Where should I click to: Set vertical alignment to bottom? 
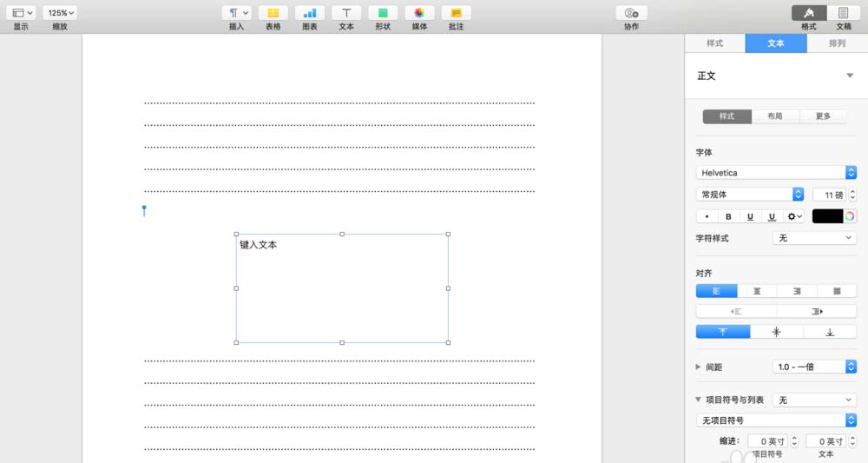[830, 332]
